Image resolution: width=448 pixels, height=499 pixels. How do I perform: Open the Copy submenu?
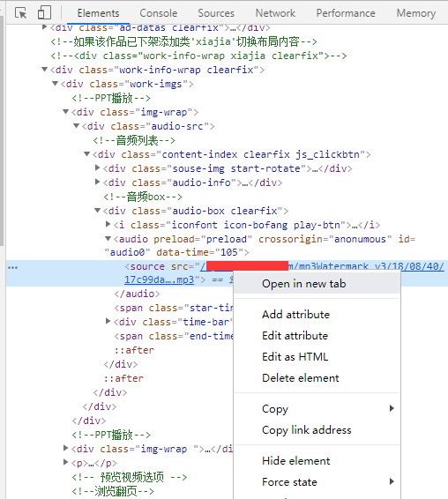[317, 408]
